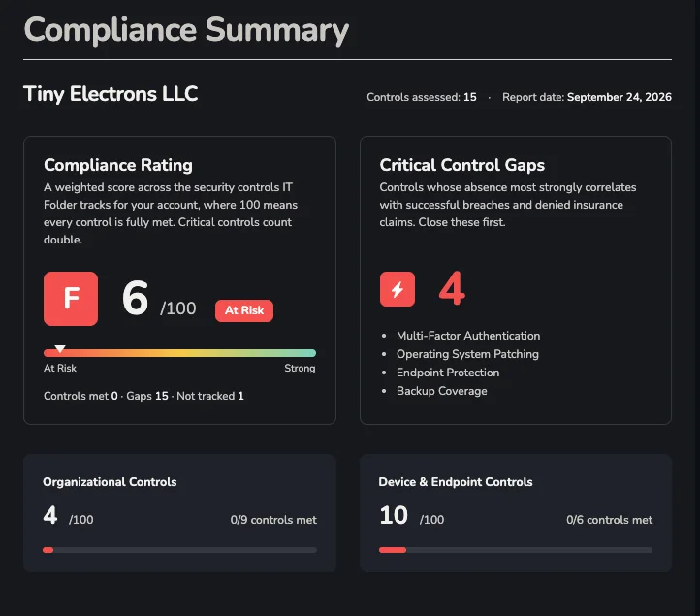This screenshot has height=616, width=700.
Task: Select the Backup Coverage list item
Action: (441, 391)
